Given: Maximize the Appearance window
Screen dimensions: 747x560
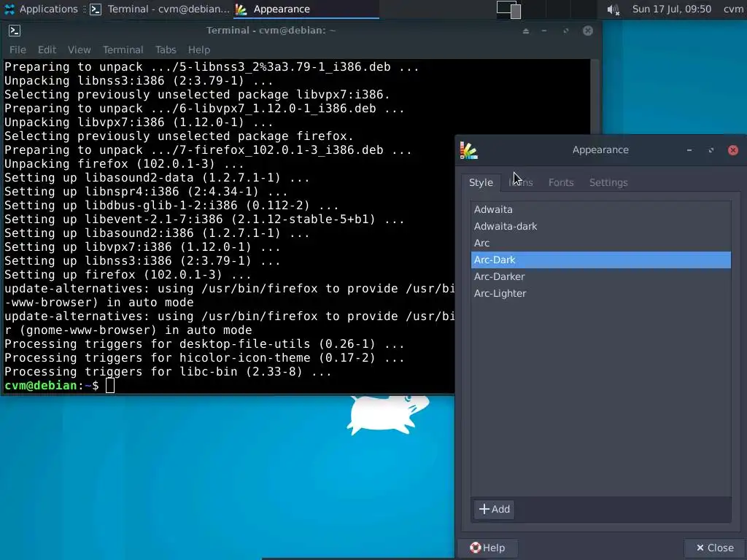Looking at the screenshot, I should tap(711, 150).
